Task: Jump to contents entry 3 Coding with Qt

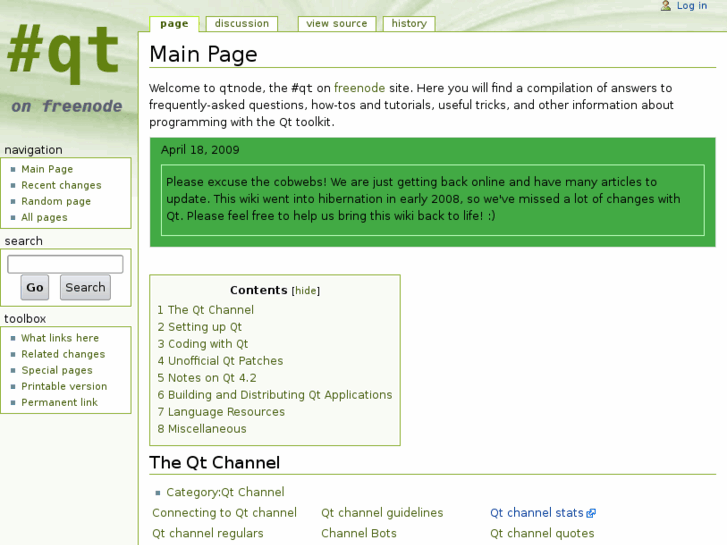Action: pos(203,344)
